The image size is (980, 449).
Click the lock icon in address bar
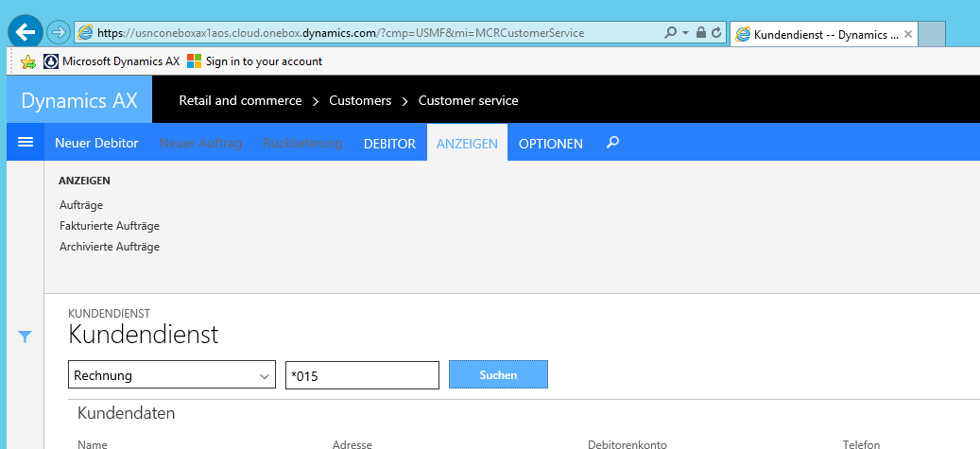pyautogui.click(x=701, y=32)
